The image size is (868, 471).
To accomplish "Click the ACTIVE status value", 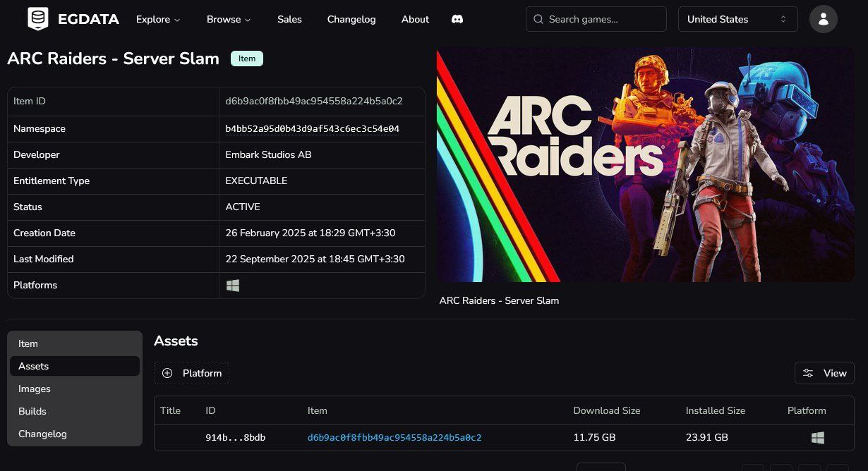I will (243, 207).
